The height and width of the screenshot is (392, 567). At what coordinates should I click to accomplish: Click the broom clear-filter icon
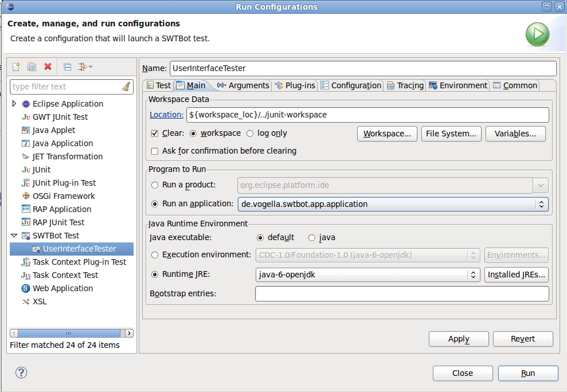[x=126, y=87]
